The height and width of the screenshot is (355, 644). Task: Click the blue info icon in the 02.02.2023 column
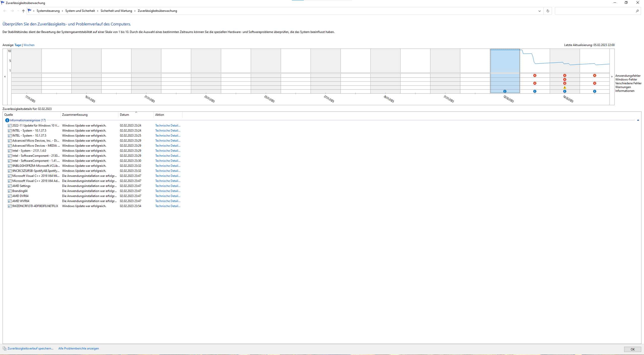pyautogui.click(x=505, y=91)
